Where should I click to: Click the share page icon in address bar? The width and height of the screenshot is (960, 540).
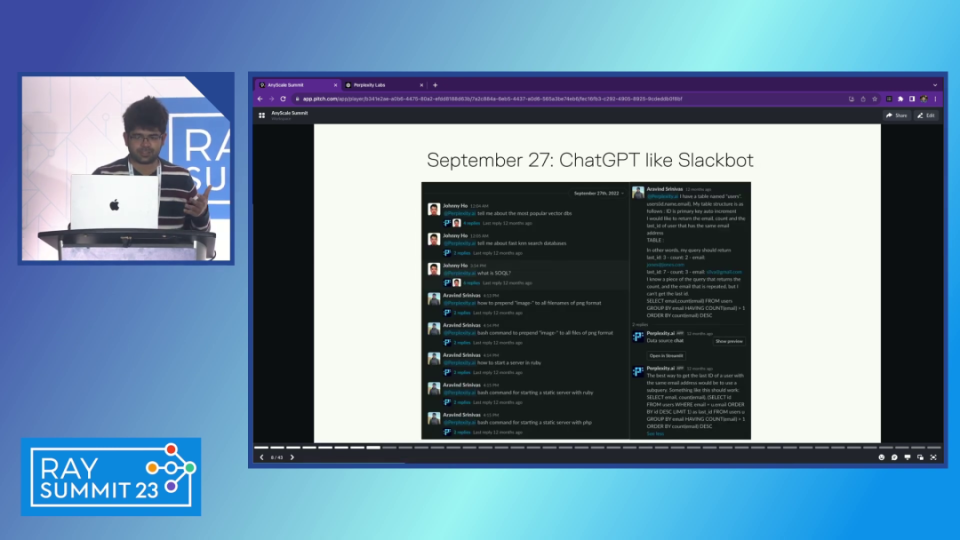863,99
